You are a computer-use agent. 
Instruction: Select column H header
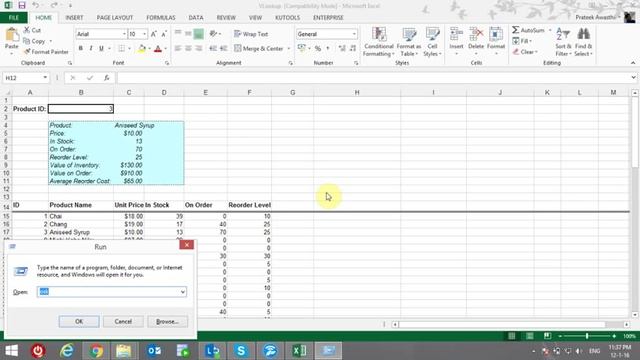(x=357, y=93)
